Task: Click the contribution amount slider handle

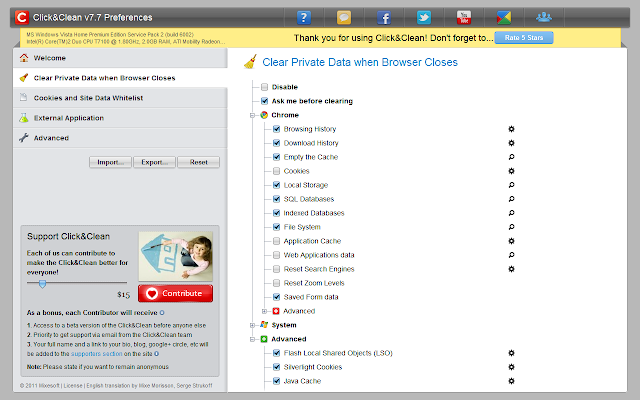Action: click(x=42, y=284)
